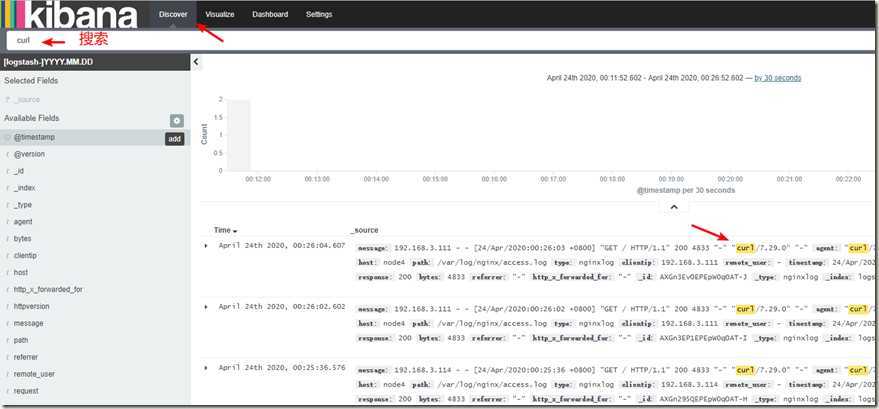
Task: Click the Kibana logo
Action: click(69, 15)
